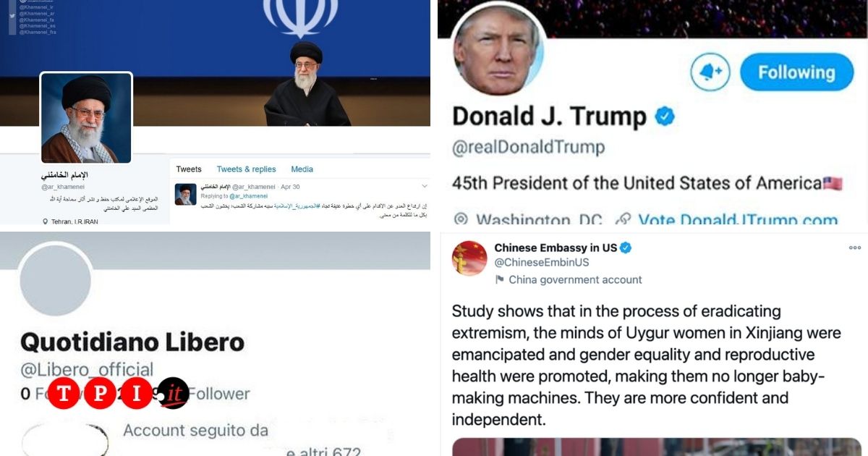
Task: Click Chinese Embassy in US verified checkmark
Action: point(626,248)
